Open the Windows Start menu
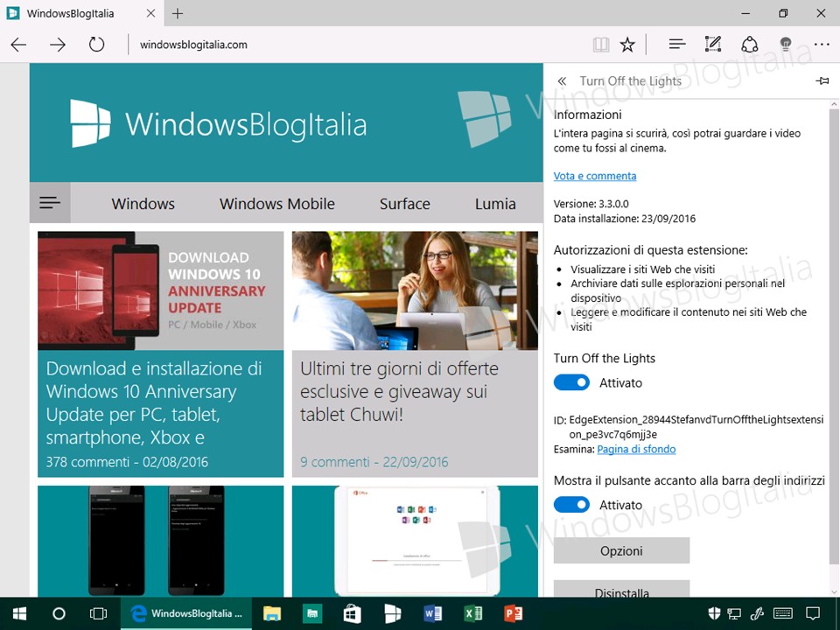This screenshot has height=630, width=840. [x=20, y=613]
